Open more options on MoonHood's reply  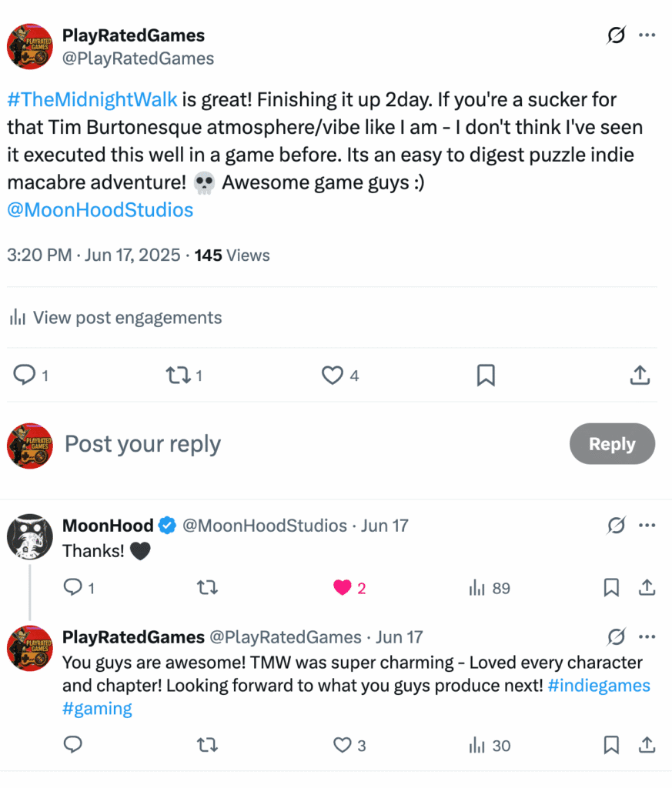(647, 526)
